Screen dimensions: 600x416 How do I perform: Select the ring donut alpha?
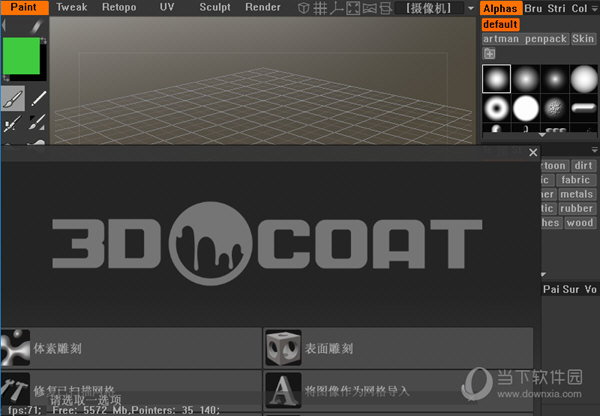tap(496, 108)
